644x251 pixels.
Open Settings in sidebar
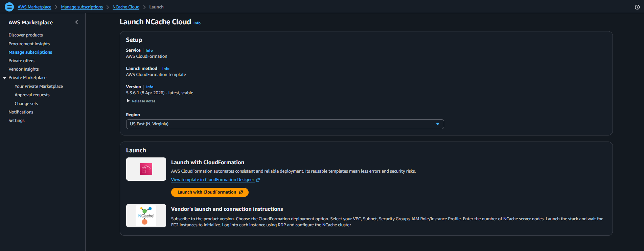click(x=17, y=121)
